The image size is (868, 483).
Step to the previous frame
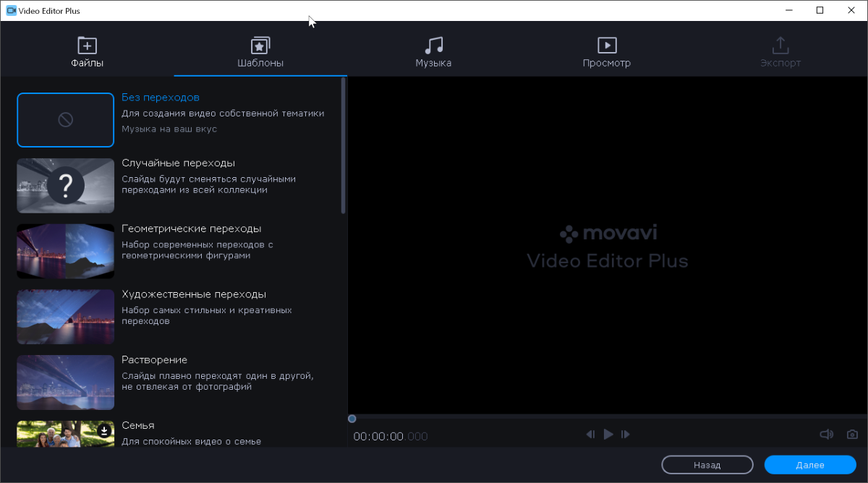(590, 435)
